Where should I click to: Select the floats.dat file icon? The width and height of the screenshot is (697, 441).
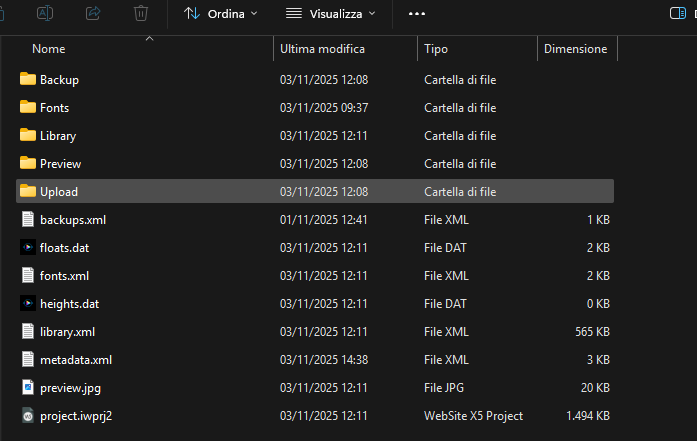(28, 248)
